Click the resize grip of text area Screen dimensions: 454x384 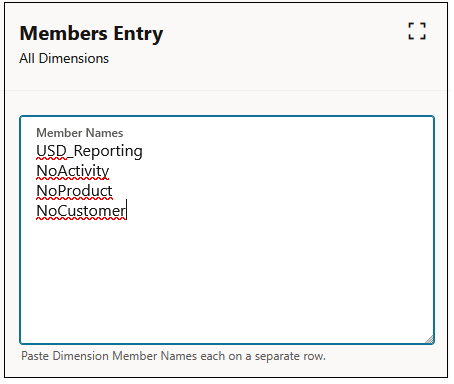430,339
